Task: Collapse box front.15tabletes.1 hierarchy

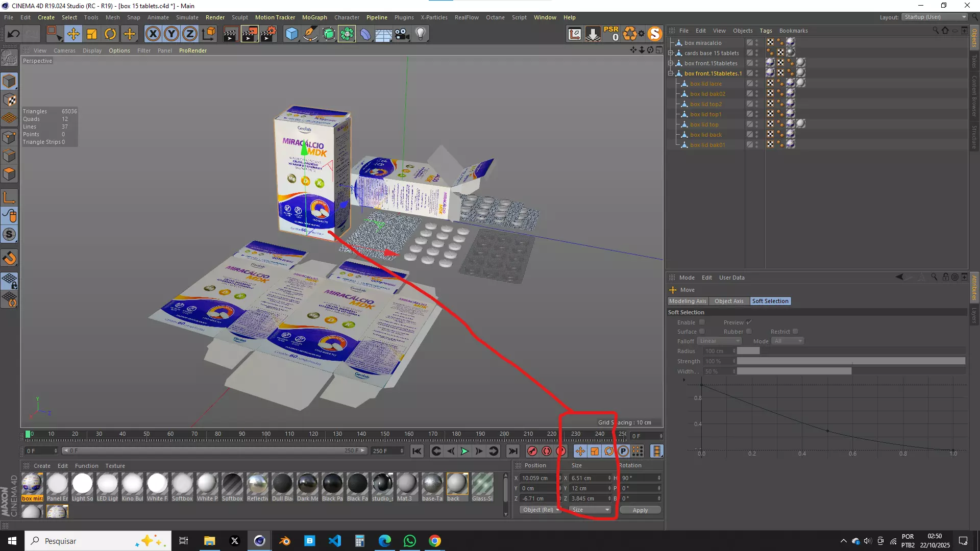Action: click(x=671, y=73)
